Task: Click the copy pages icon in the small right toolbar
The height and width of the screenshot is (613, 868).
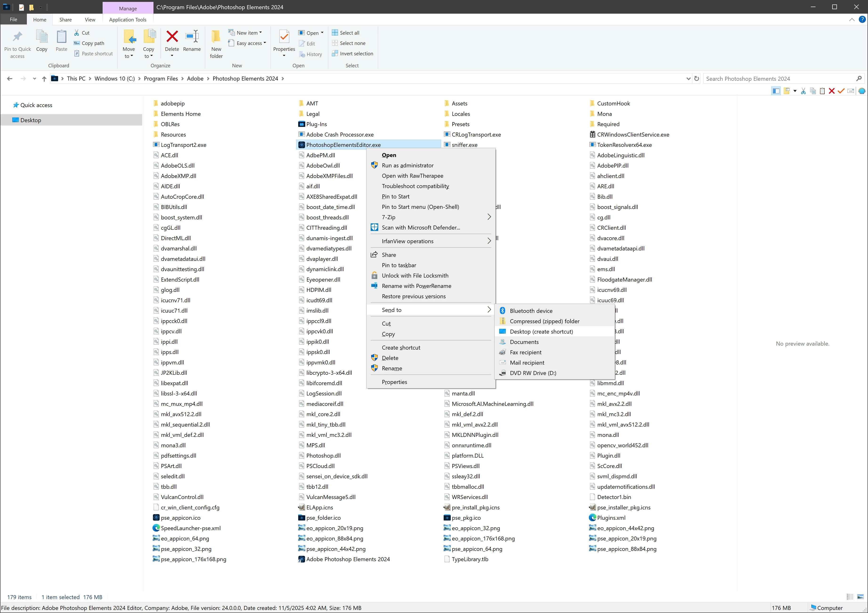Action: [813, 91]
